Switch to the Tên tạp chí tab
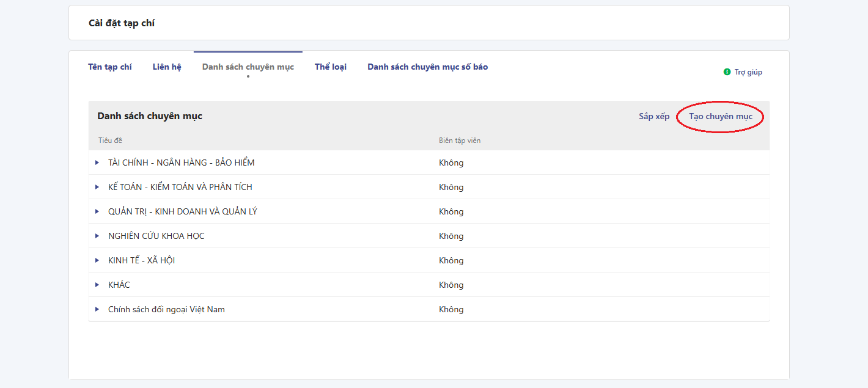The height and width of the screenshot is (388, 868). (x=110, y=67)
